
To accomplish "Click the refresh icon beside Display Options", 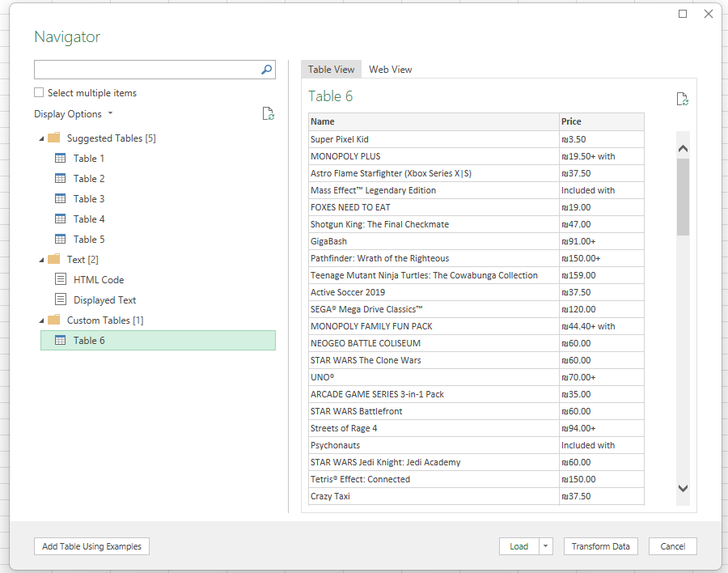I will (x=268, y=113).
